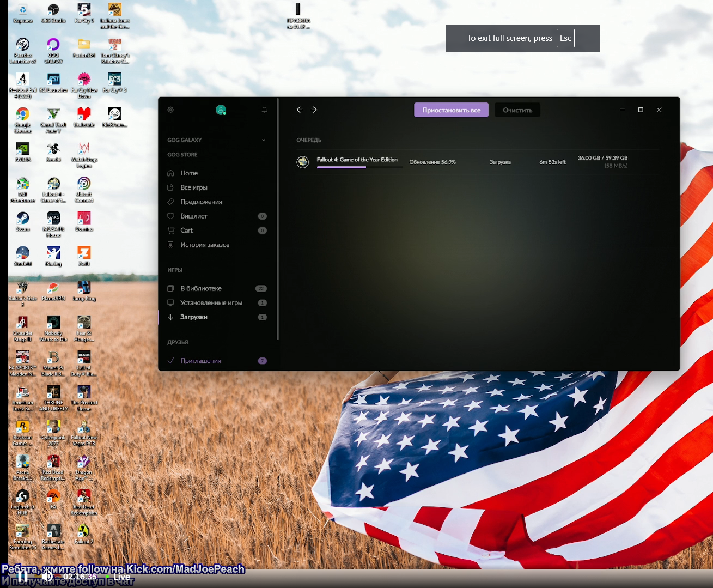713x588 pixels.
Task: Select the Starfield desktop icon
Action: (23, 256)
